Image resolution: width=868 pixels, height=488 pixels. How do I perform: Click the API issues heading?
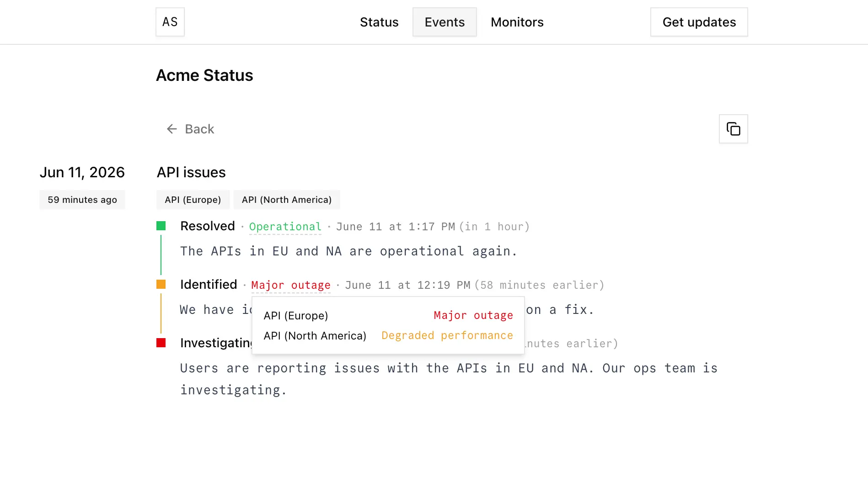tap(191, 172)
